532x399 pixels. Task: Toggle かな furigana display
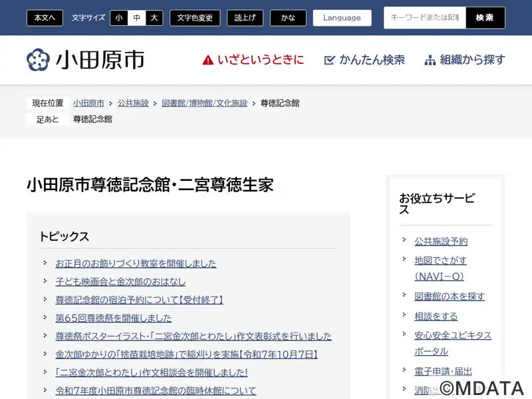[x=288, y=18]
